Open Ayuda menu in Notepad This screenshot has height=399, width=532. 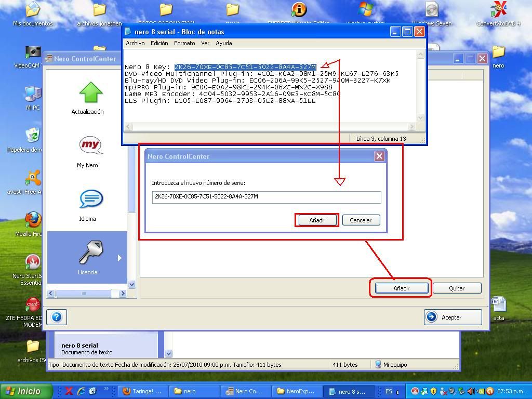coord(224,43)
